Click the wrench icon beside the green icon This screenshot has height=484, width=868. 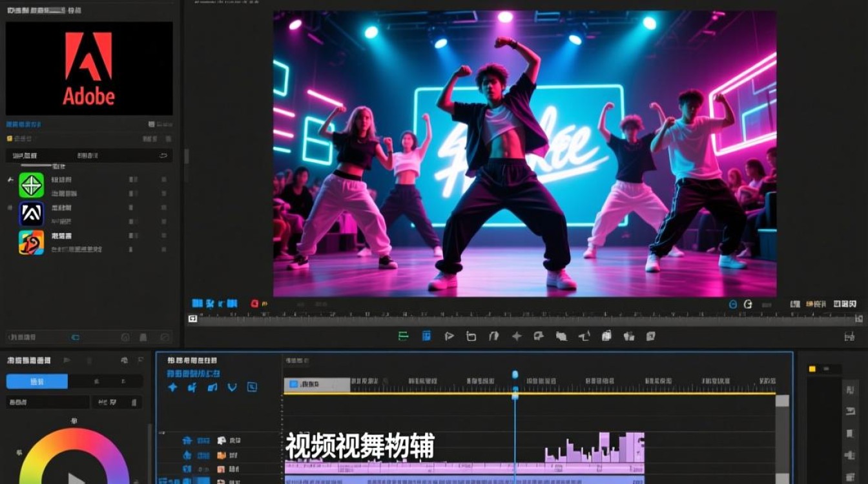pyautogui.click(x=10, y=179)
